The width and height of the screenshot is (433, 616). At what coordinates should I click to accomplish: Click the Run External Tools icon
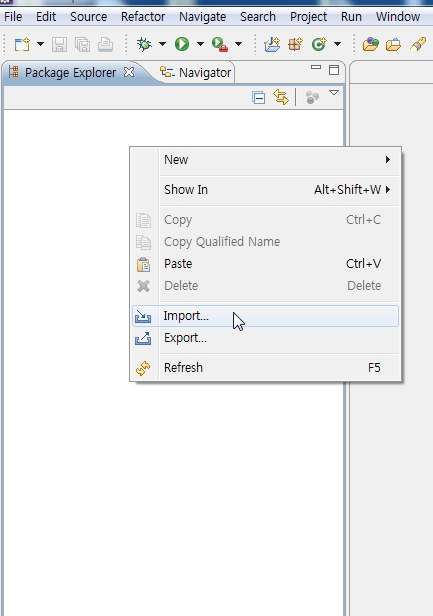point(220,44)
